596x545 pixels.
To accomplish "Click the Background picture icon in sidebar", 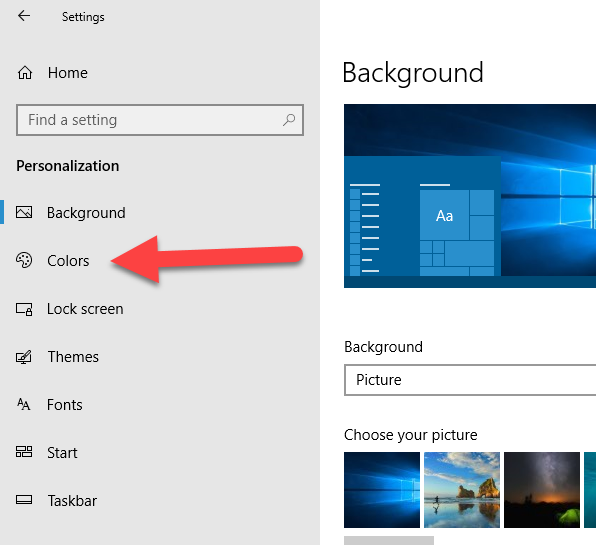I will [x=24, y=212].
